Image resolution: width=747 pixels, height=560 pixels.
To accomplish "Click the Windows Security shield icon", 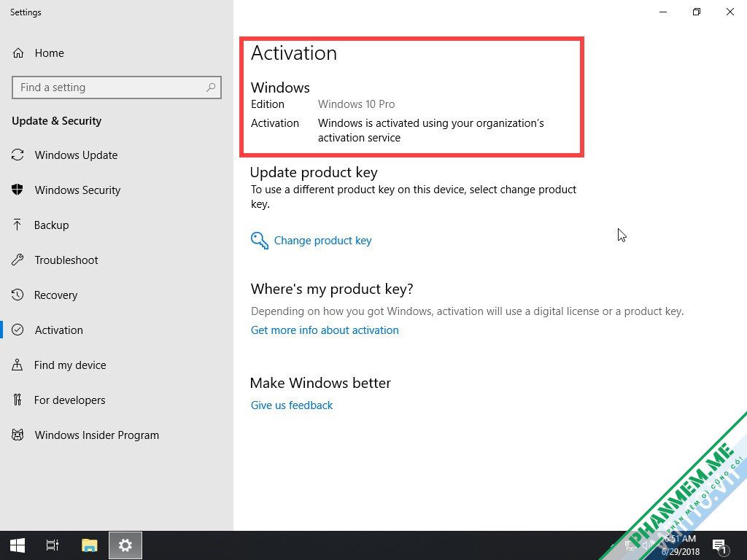I will coord(18,190).
